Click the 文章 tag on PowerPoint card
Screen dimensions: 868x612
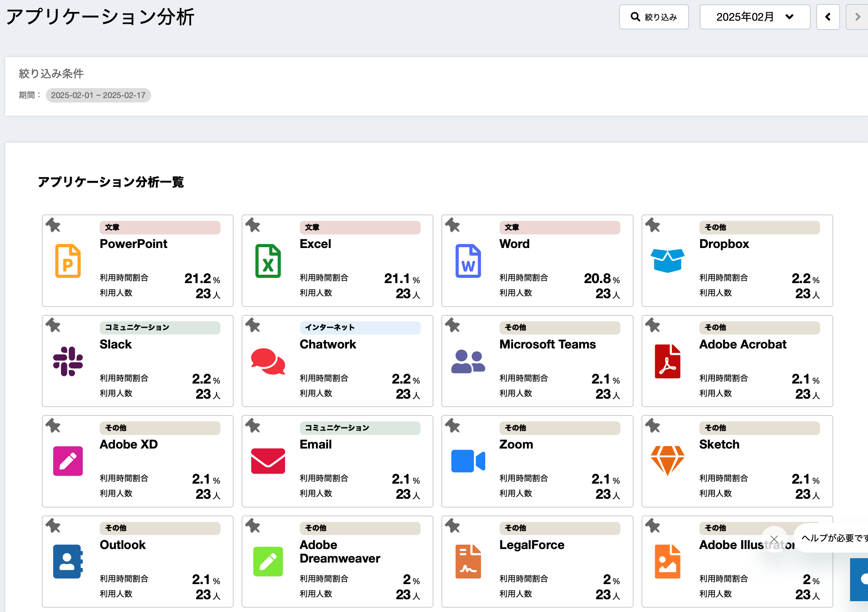click(160, 227)
